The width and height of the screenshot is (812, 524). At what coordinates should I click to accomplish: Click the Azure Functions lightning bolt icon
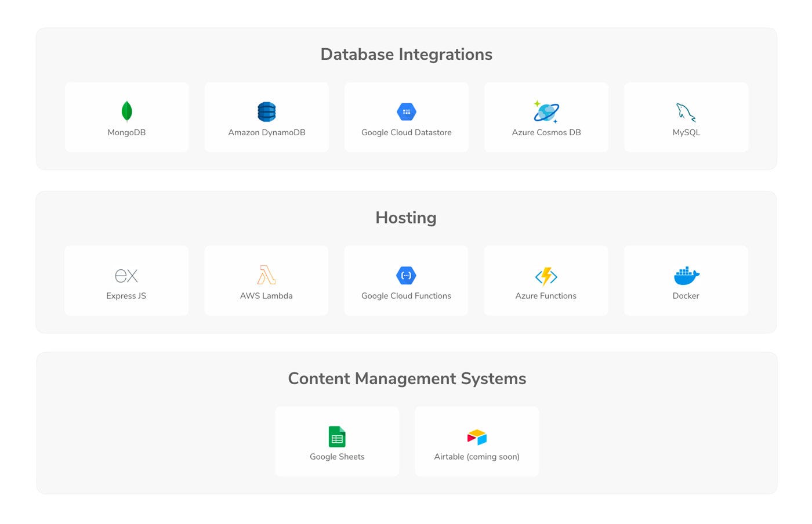[546, 276]
